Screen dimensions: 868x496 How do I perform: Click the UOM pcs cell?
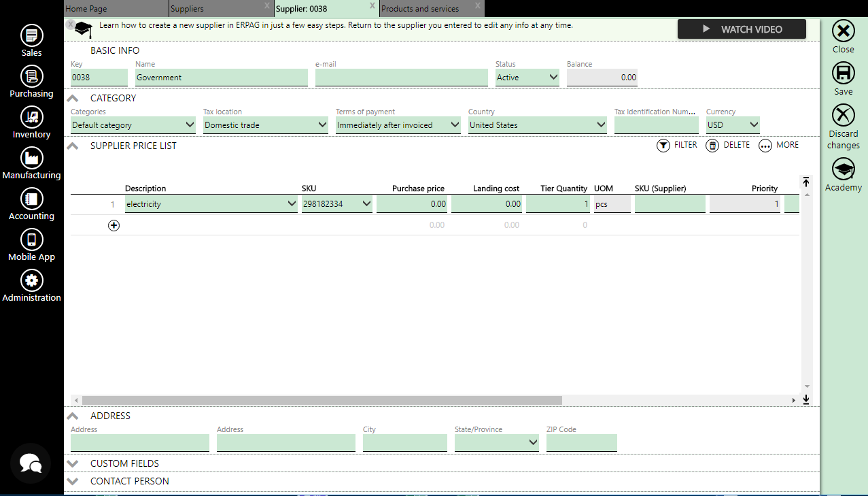612,204
